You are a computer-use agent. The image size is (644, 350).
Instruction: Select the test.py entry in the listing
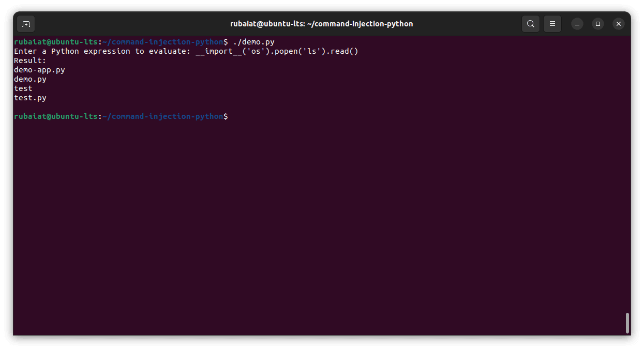pos(29,97)
